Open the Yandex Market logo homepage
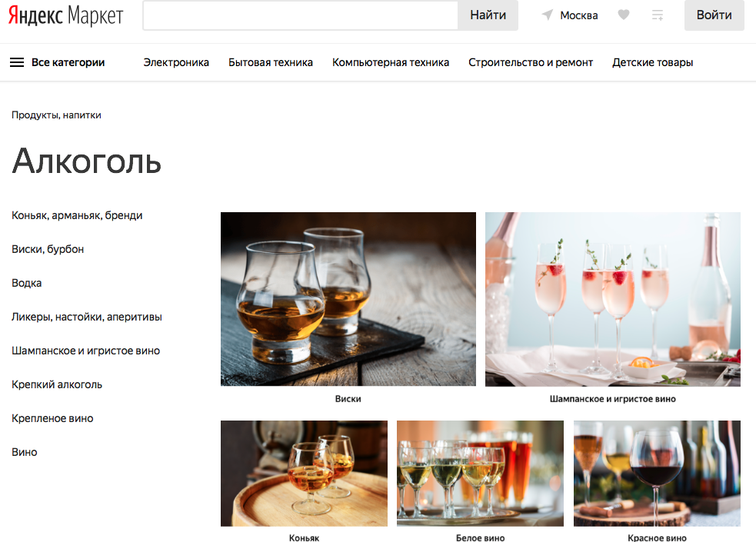The width and height of the screenshot is (756, 542). click(66, 15)
